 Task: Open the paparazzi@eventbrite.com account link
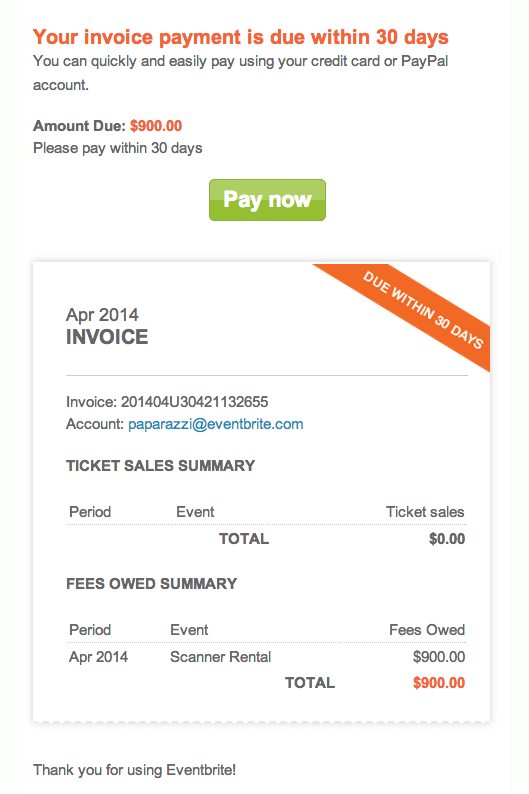(216, 424)
